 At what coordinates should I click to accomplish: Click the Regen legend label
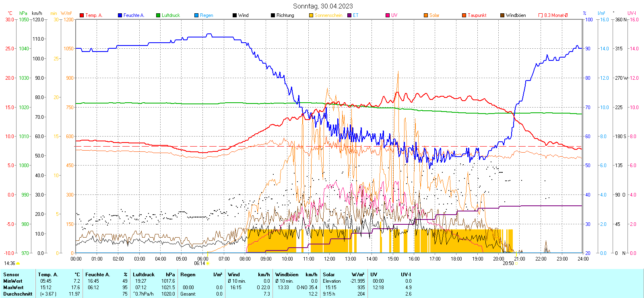pos(206,15)
